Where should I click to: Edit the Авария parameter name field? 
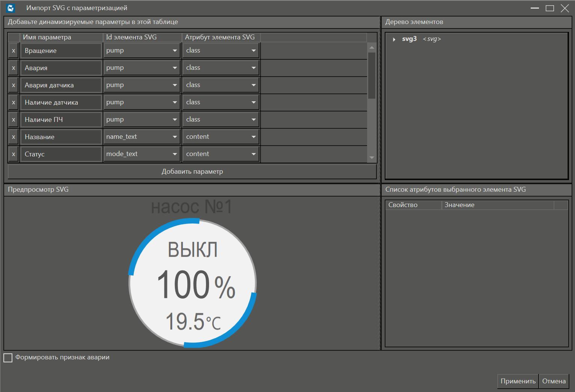[61, 68]
